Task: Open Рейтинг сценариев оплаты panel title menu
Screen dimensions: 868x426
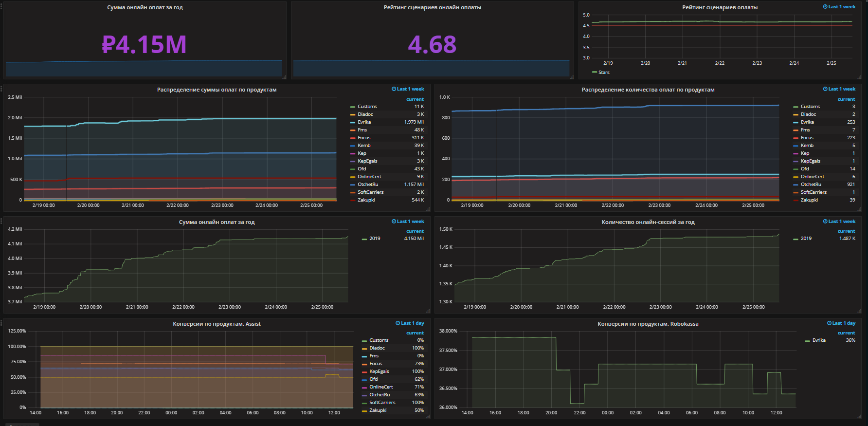Action: coord(720,7)
